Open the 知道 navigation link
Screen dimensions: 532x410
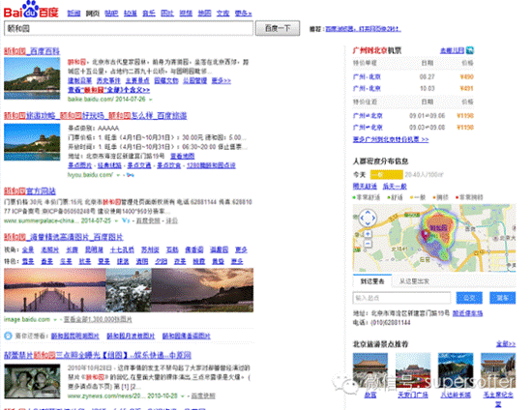(x=131, y=14)
